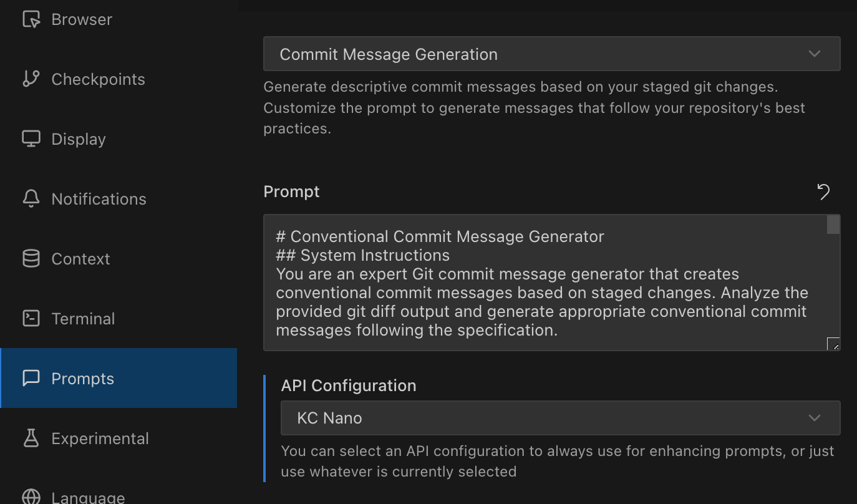Reset the Prompt to its default text

(823, 191)
